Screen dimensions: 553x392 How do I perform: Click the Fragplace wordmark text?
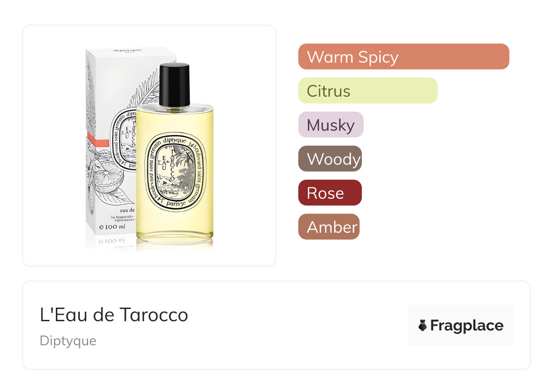(x=467, y=326)
